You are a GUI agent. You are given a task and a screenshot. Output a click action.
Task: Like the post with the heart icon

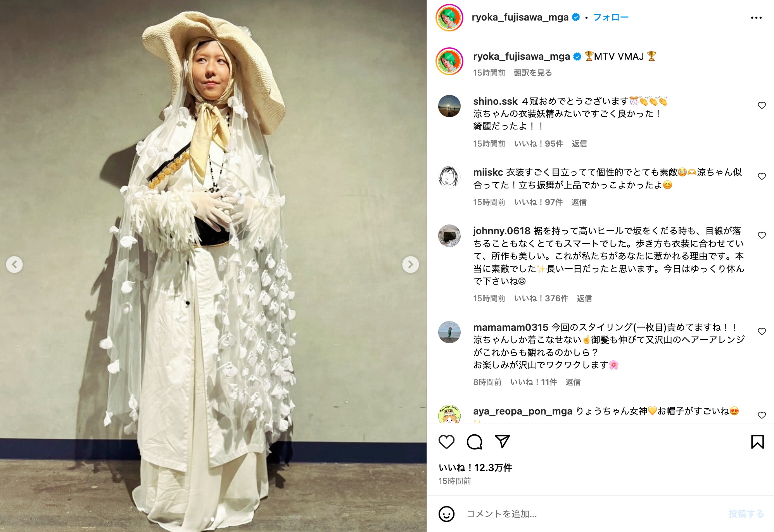(x=446, y=442)
